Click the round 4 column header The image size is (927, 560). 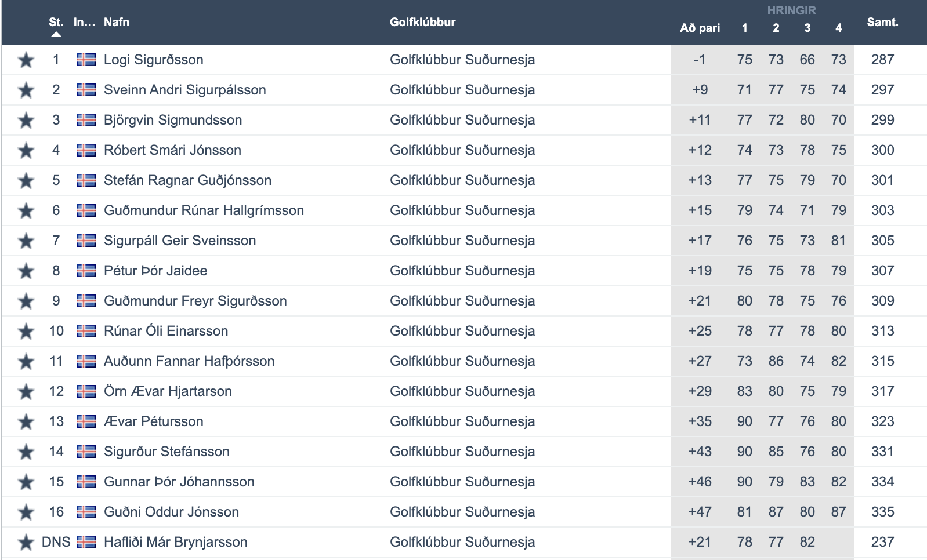pos(838,28)
